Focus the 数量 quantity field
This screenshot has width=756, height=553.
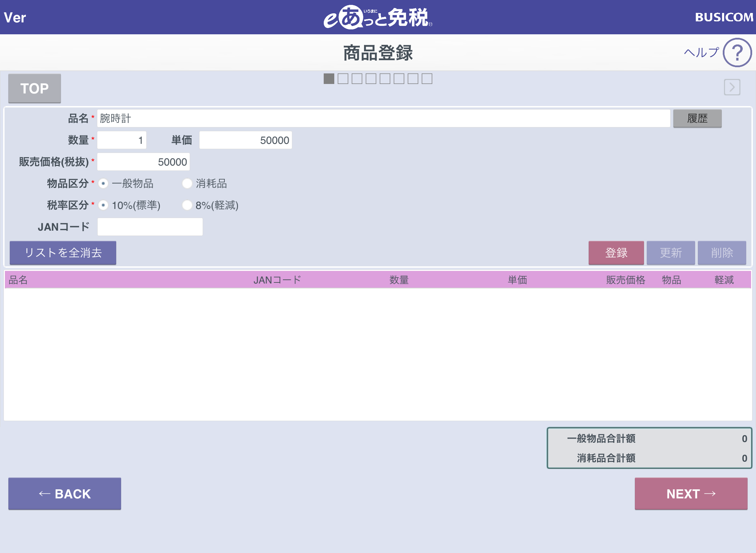coord(122,140)
